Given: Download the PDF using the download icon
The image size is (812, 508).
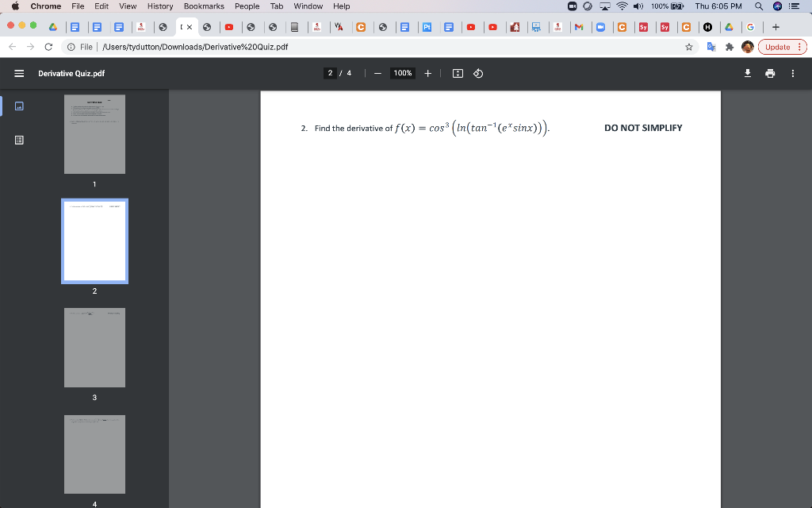Looking at the screenshot, I should coord(746,73).
